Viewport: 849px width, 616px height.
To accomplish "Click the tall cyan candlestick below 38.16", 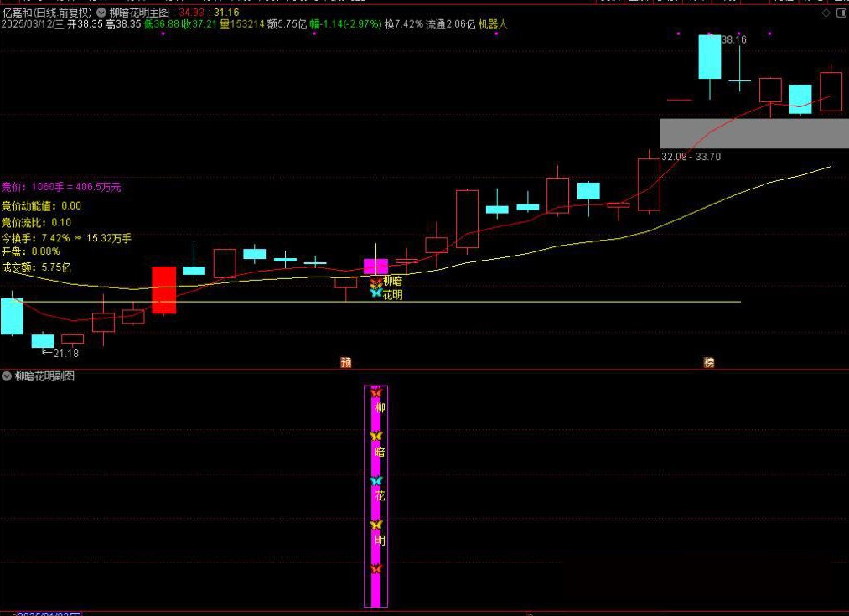I will 709,57.
